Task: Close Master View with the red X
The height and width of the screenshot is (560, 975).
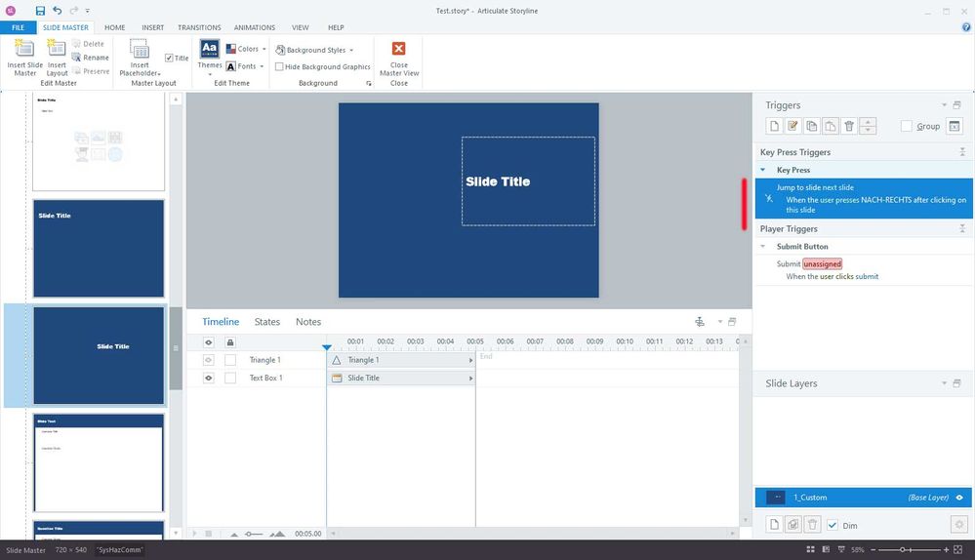Action: pos(398,50)
